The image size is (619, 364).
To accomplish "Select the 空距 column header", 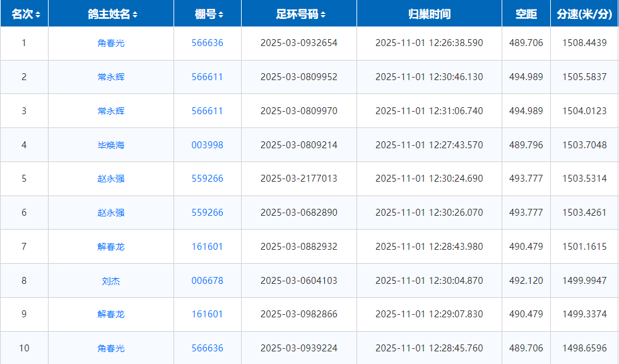I will 526,14.
